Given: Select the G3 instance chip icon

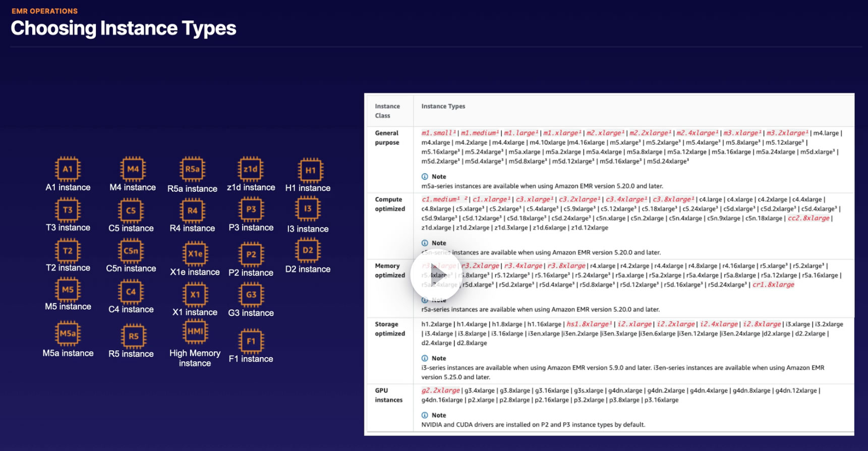Looking at the screenshot, I should (x=251, y=295).
